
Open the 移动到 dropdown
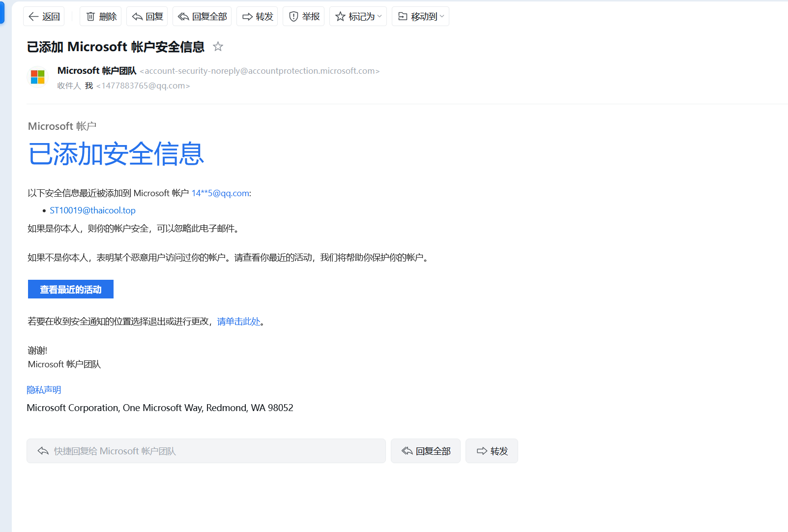coord(420,17)
